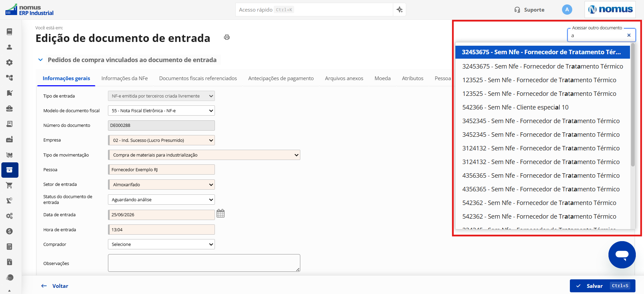Click the 'Pessoa' input field
The height and width of the screenshot is (294, 644).
click(x=161, y=170)
